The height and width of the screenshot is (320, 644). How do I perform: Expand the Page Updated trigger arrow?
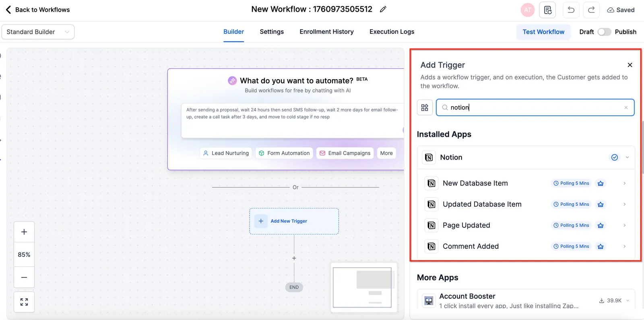click(624, 226)
